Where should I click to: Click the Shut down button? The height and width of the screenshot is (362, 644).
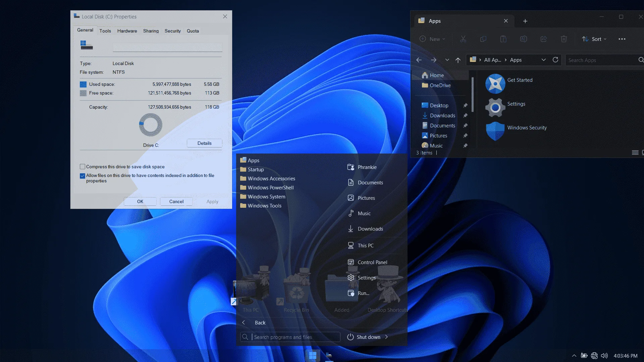point(364,337)
